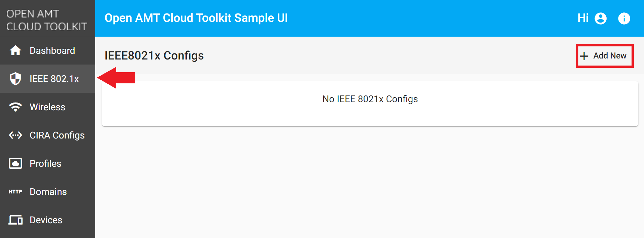Select the Devices icon in the sidebar
The image size is (644, 238).
(x=15, y=220)
